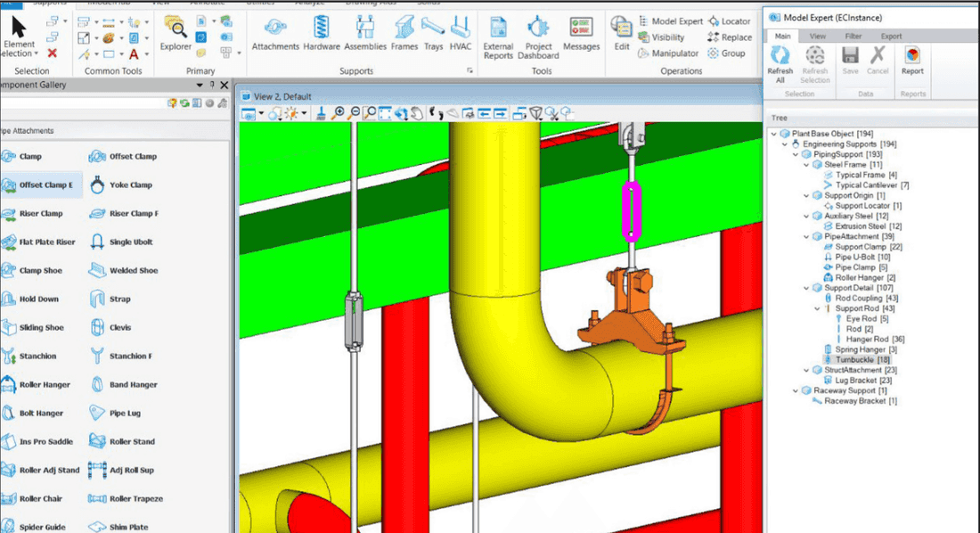The image size is (980, 533).
Task: Select the Stanchion component
Action: [29, 356]
